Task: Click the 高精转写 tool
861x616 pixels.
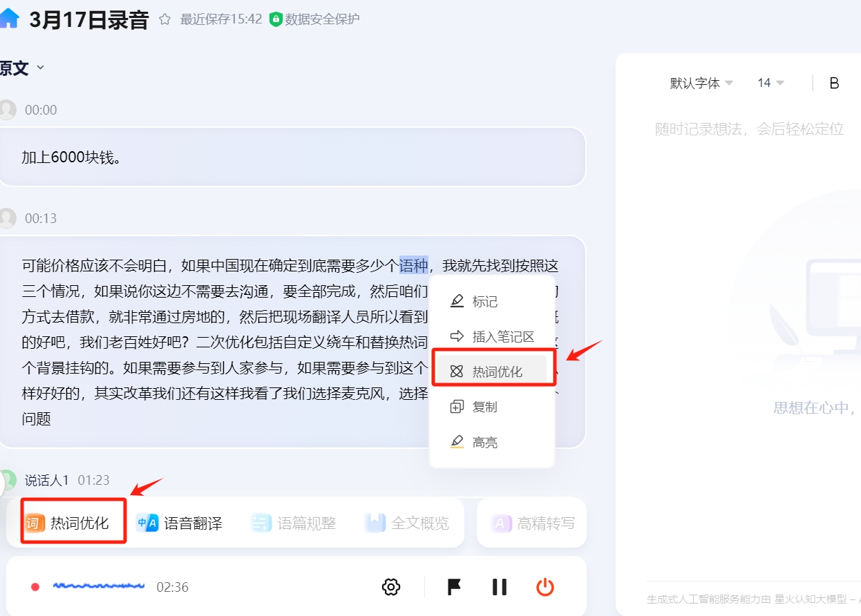Action: [533, 523]
